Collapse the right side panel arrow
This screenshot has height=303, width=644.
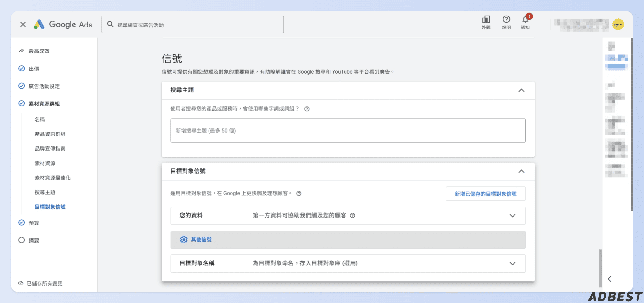tap(610, 279)
